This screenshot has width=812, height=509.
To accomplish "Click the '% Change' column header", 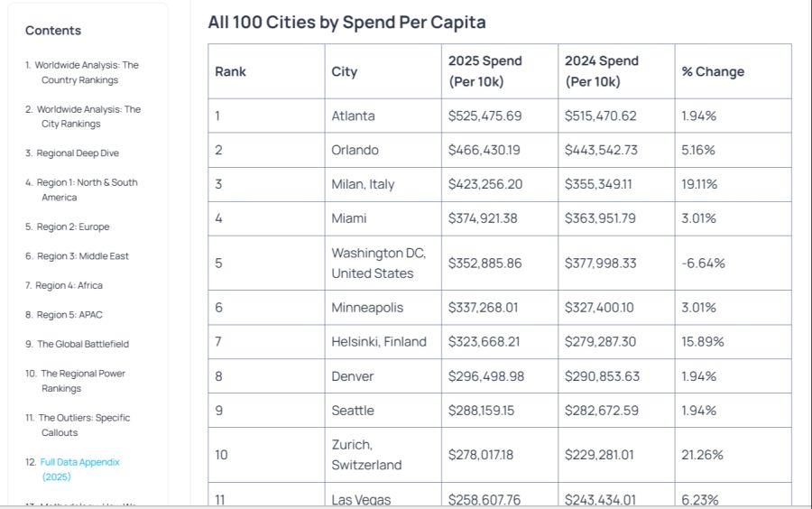I will coord(713,71).
